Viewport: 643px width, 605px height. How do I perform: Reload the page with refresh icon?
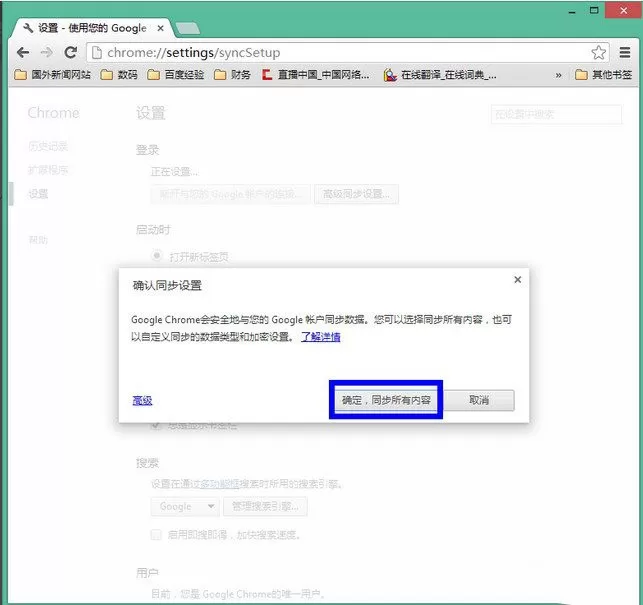coord(71,53)
